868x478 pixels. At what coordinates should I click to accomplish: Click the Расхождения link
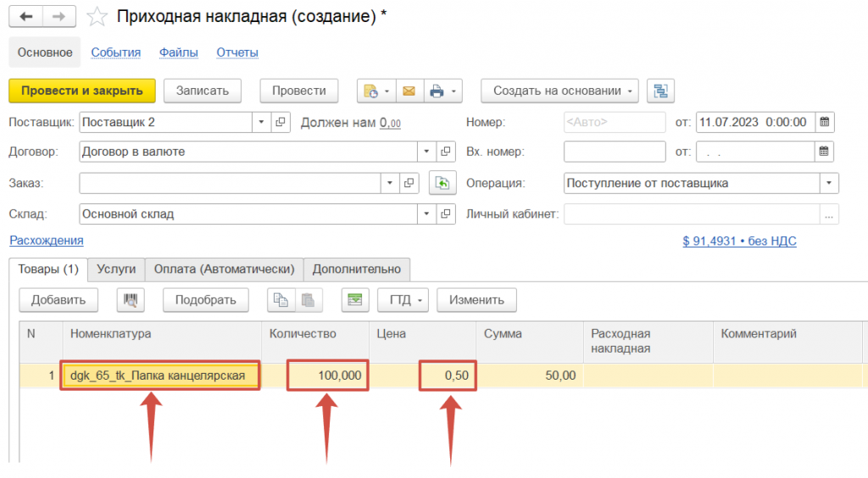(46, 241)
